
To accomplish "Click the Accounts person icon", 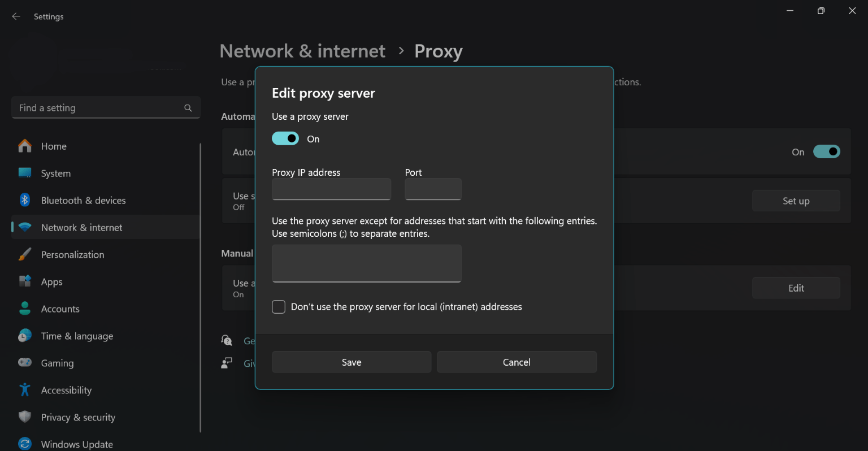I will coord(25,308).
